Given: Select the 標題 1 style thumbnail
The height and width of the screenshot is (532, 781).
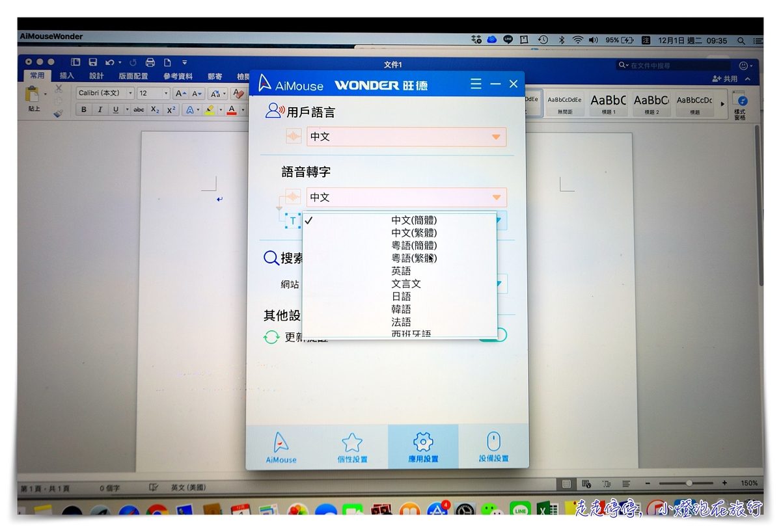Looking at the screenshot, I should (x=608, y=103).
